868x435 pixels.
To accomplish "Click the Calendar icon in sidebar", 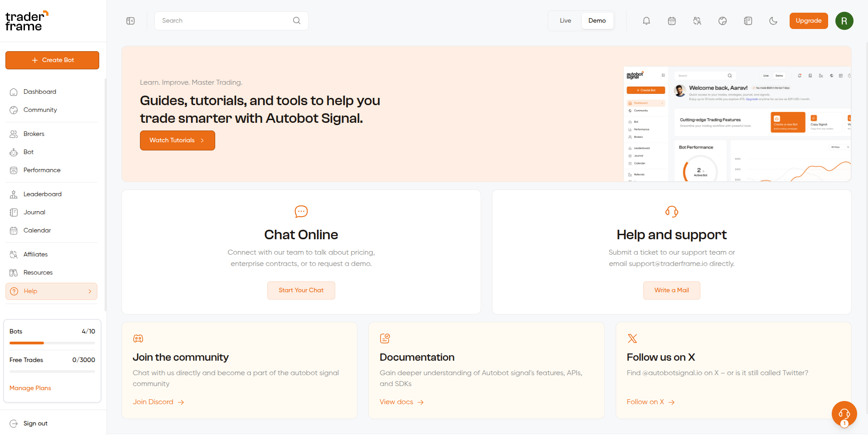I will click(x=14, y=231).
